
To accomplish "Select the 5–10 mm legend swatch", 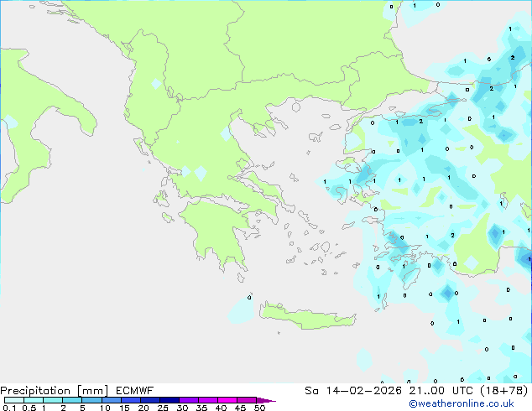I will coord(91,400).
